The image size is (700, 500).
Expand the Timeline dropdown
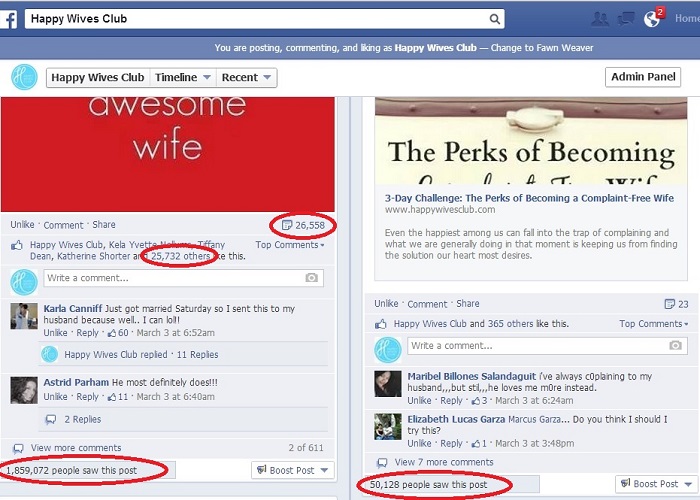pyautogui.click(x=182, y=77)
